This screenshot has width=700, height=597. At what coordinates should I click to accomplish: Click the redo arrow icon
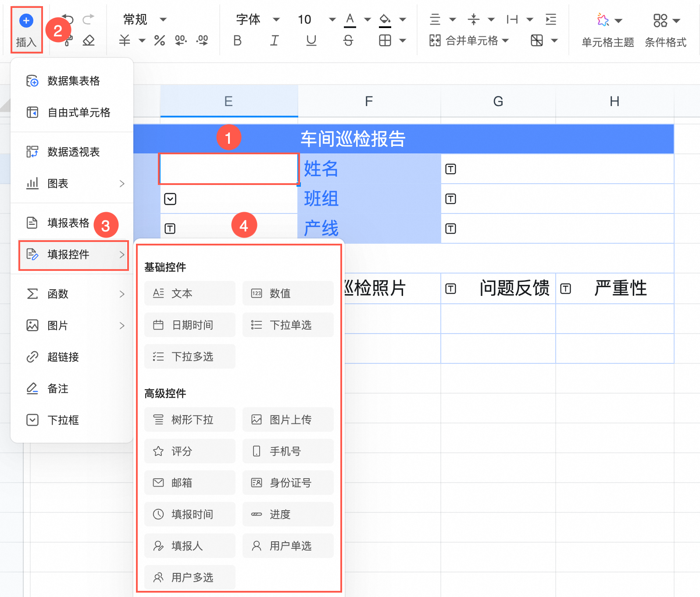pos(88,19)
